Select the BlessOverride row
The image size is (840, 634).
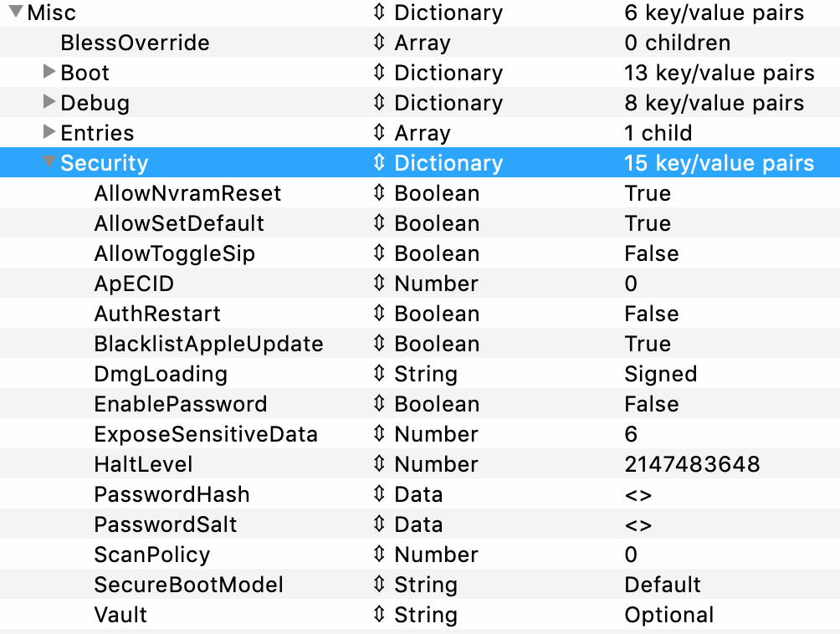[135, 43]
